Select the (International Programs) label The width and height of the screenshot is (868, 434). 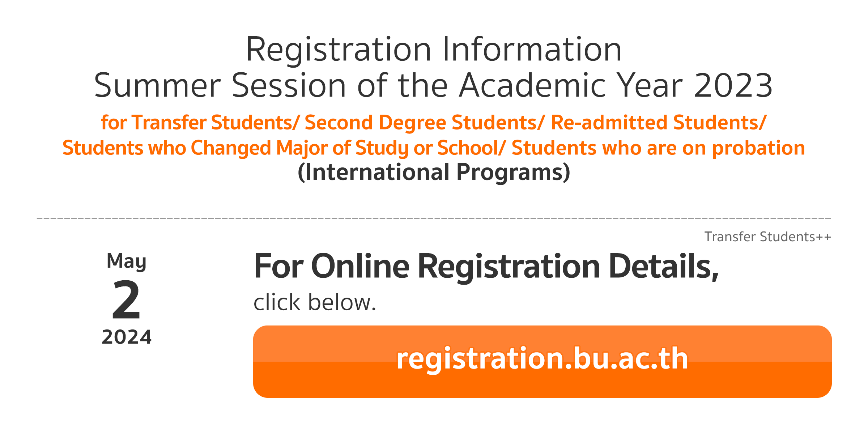pyautogui.click(x=434, y=172)
